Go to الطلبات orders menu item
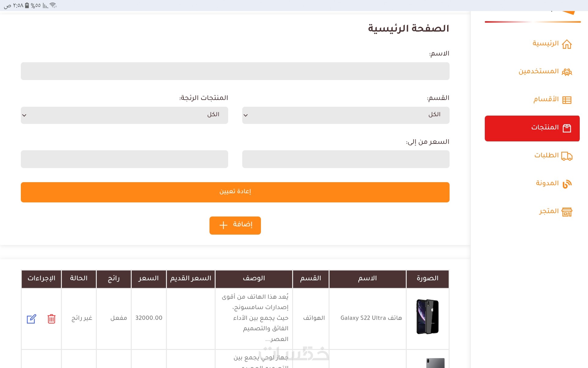 click(546, 155)
